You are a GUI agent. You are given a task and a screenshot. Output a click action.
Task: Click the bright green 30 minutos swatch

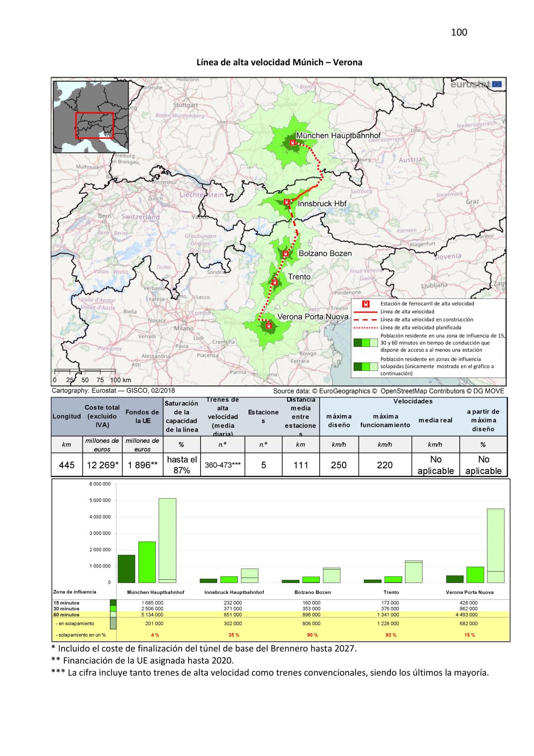point(113,609)
